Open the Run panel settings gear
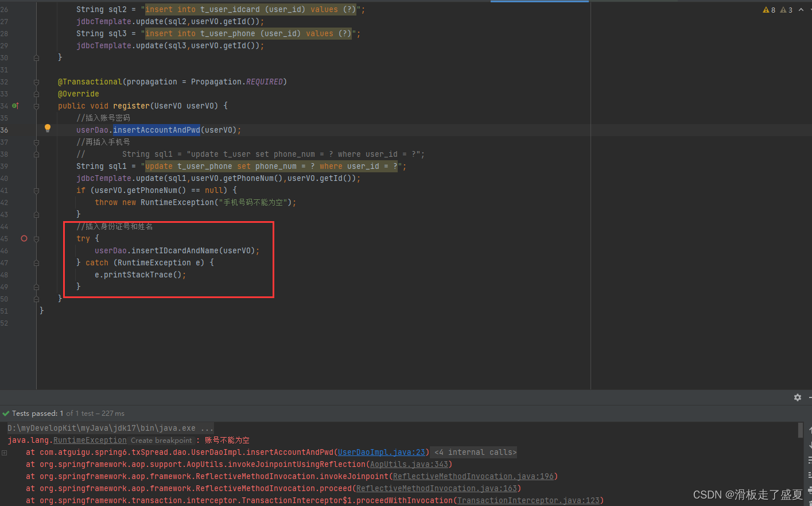The height and width of the screenshot is (506, 812). tap(797, 397)
